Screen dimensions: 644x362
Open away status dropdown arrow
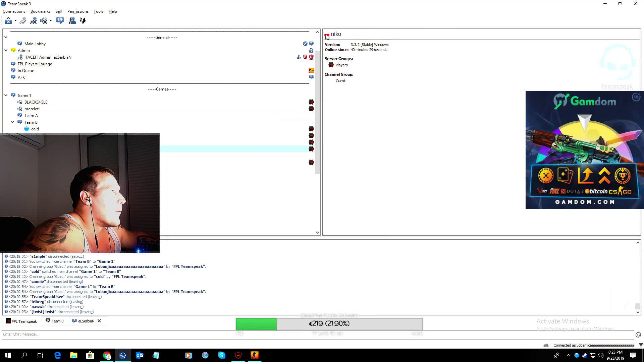click(15, 21)
